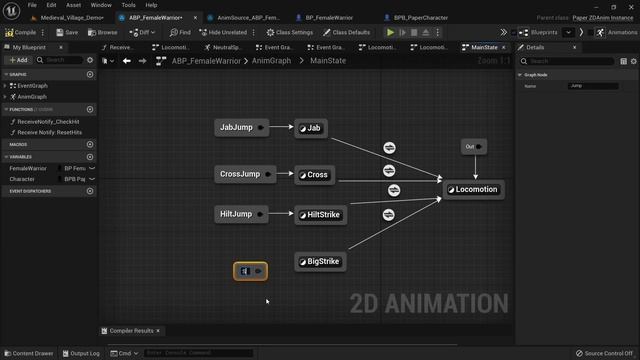Open the Help menu
This screenshot has height=360, width=640.
coord(151,5)
